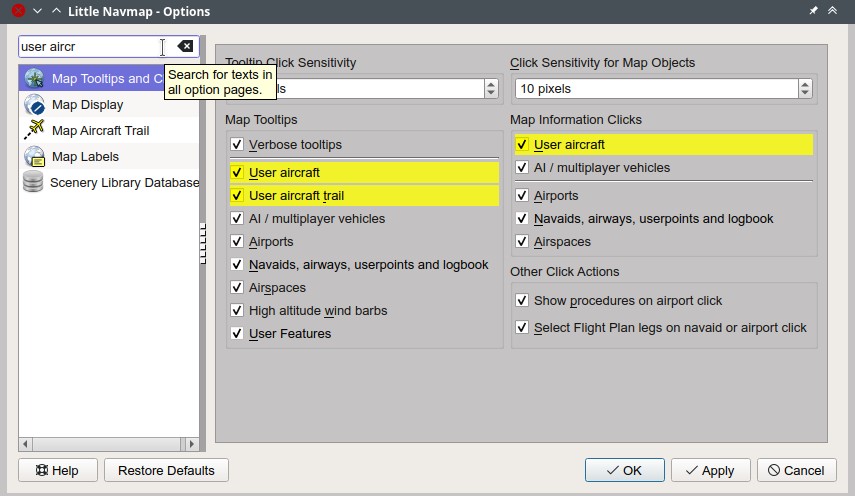
Task: Select Map Labels page
Action: tap(109, 156)
